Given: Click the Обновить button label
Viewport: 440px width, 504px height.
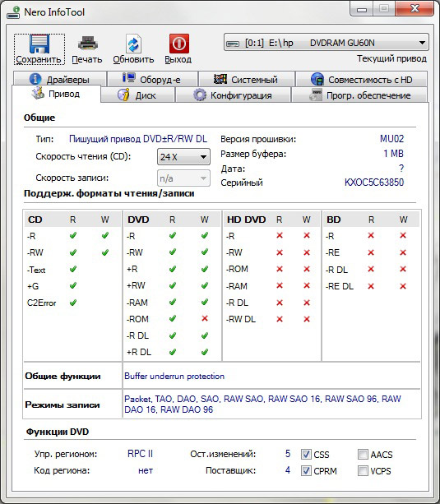Looking at the screenshot, I should (x=133, y=60).
